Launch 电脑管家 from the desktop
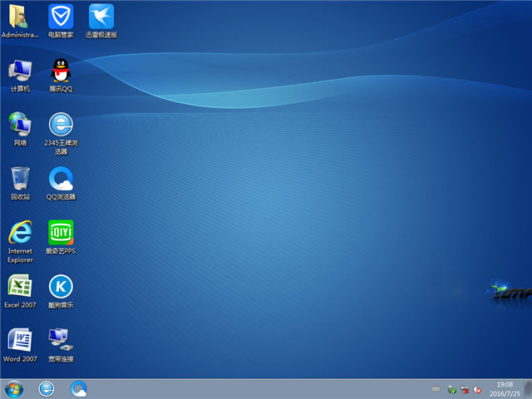The image size is (532, 399). (60, 17)
